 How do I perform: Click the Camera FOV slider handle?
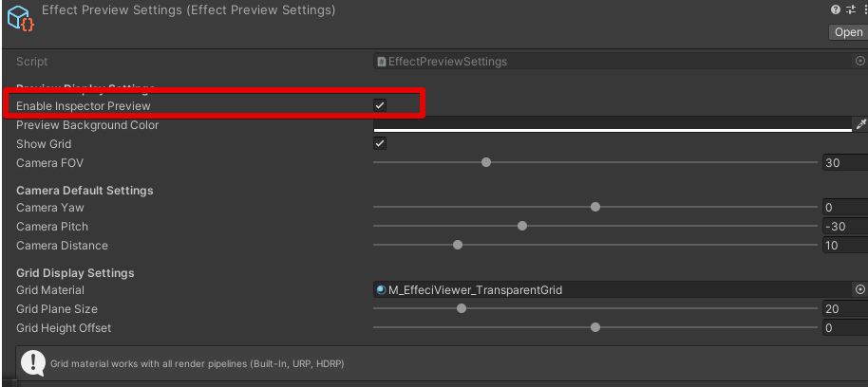(486, 163)
